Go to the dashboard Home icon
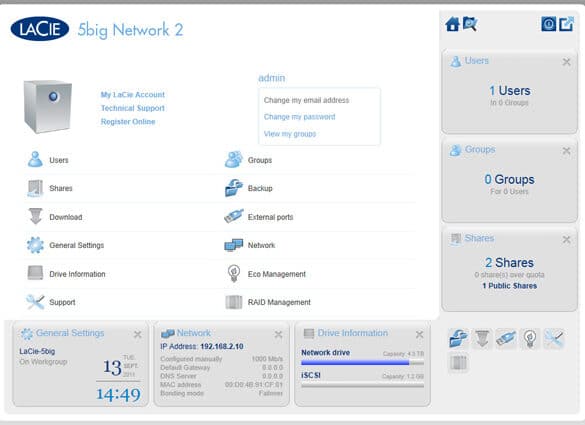The image size is (585, 425). [x=453, y=24]
